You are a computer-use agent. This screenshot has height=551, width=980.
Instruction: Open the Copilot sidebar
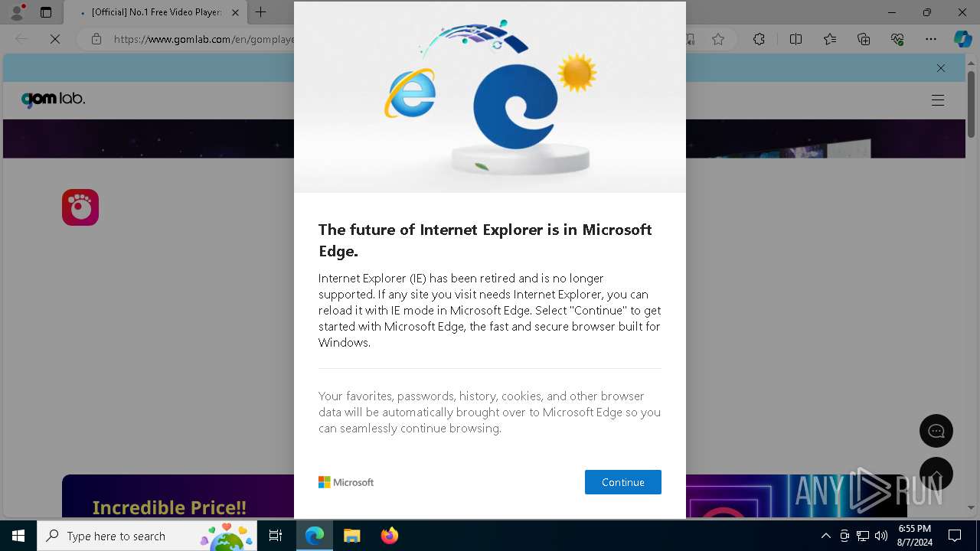[x=962, y=39]
